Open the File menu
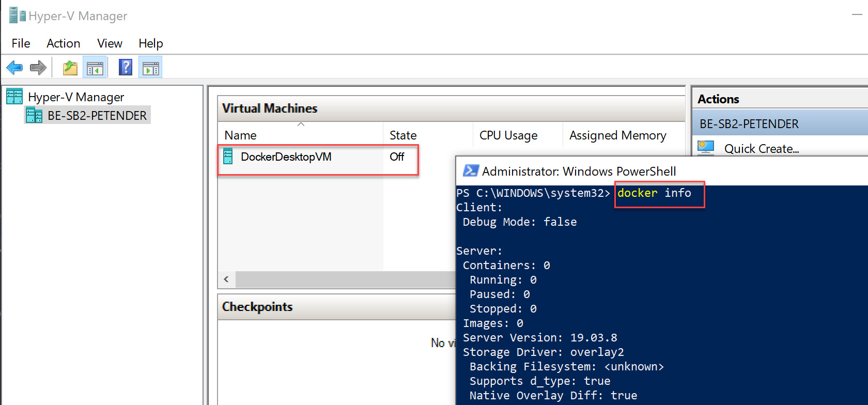Viewport: 868px width, 405px height. pyautogui.click(x=21, y=43)
